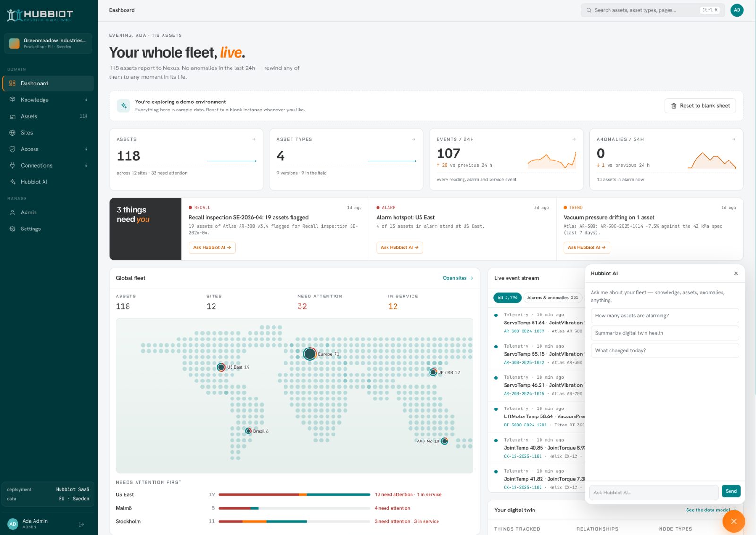The image size is (756, 535).
Task: Click the demo environment sparkle icon
Action: tap(124, 106)
